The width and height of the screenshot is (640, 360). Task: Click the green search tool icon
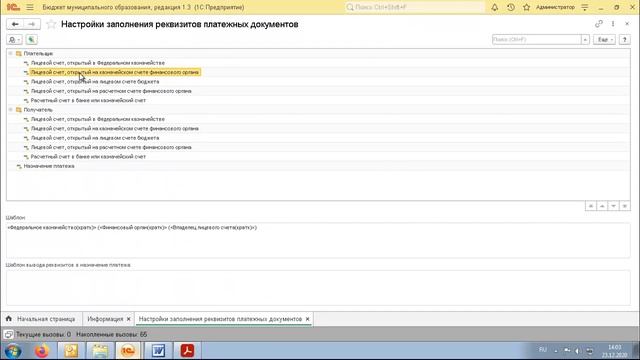(31, 40)
